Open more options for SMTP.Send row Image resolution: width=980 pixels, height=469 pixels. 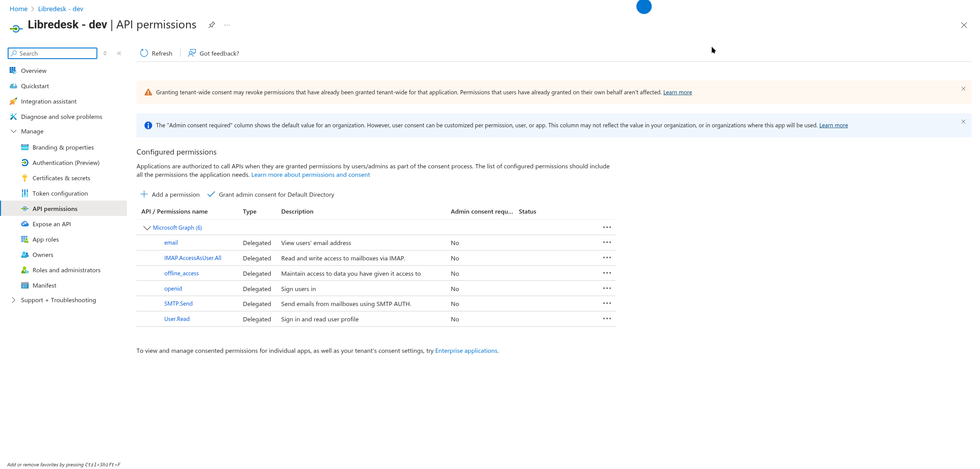(x=607, y=303)
